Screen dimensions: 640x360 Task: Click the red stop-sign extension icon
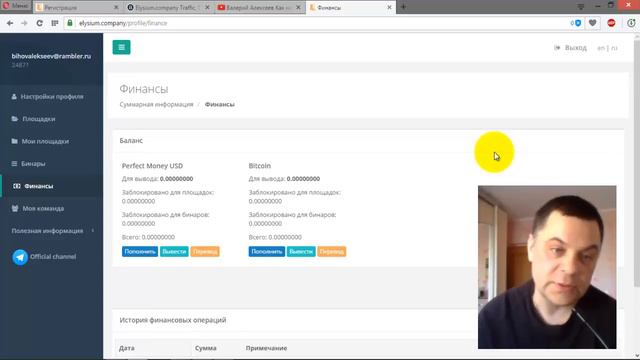(611, 23)
